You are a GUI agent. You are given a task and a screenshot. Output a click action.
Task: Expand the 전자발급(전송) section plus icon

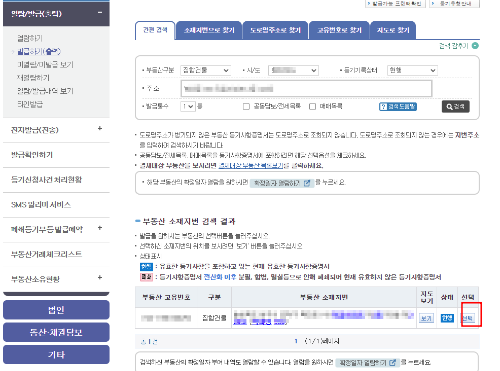click(x=100, y=129)
